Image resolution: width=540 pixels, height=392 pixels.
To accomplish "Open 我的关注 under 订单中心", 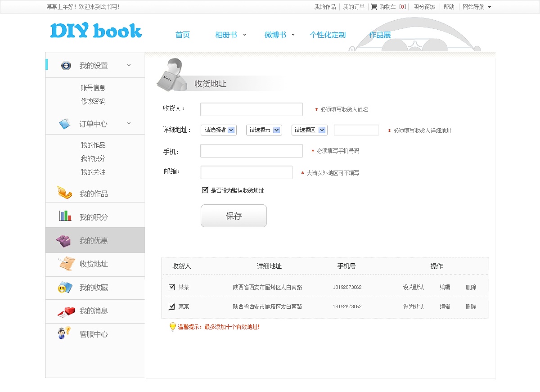I will (93, 172).
